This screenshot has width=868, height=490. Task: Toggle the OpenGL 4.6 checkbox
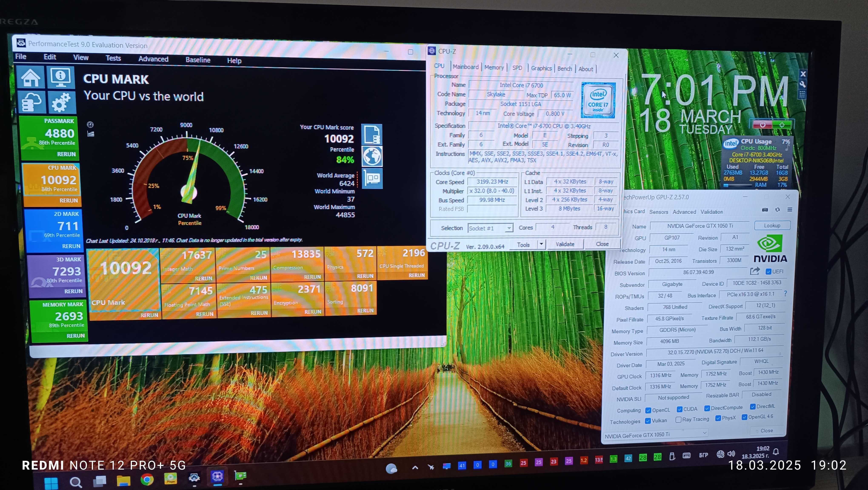744,417
